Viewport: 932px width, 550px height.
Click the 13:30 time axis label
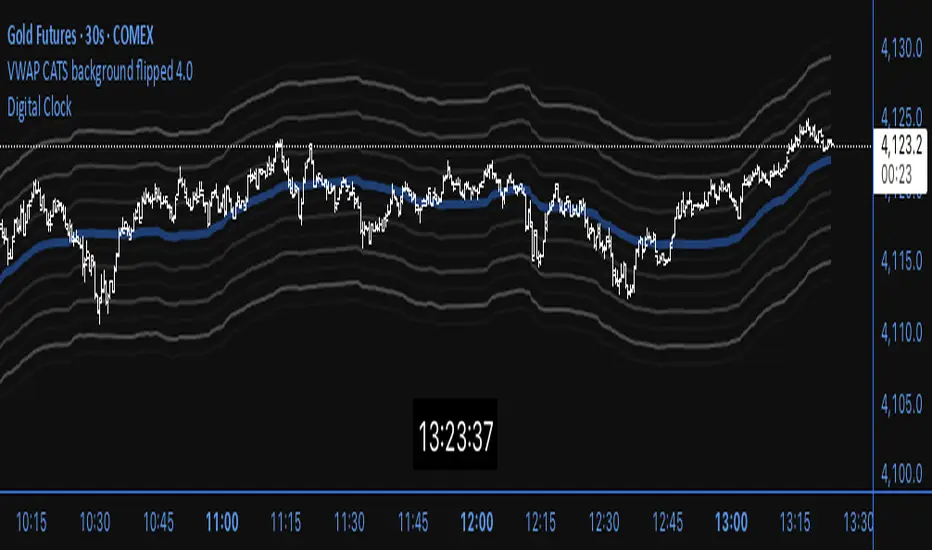tap(858, 523)
